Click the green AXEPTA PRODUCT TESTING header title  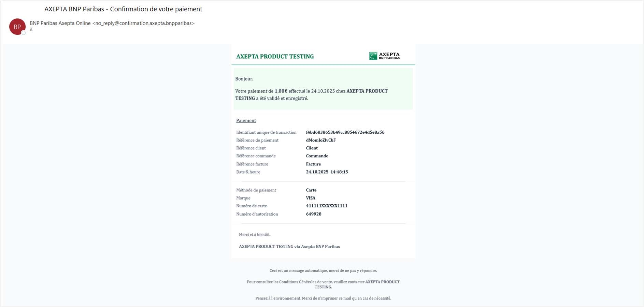coord(275,57)
